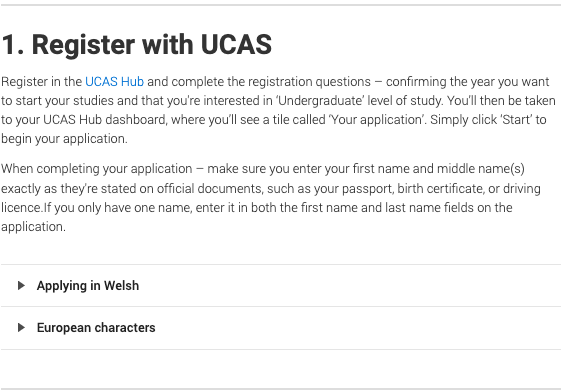Expand the Applying in Welsh disclosure triangle

point(21,286)
